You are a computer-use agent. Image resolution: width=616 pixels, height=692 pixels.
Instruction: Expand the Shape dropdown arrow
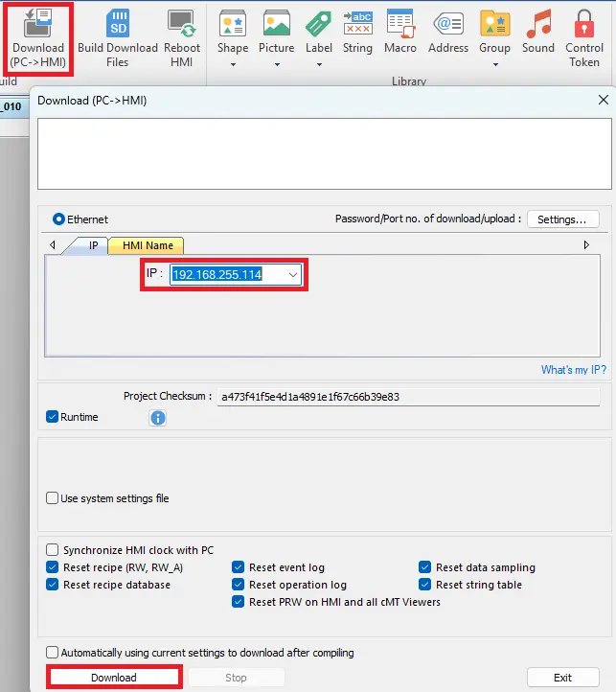(x=233, y=65)
